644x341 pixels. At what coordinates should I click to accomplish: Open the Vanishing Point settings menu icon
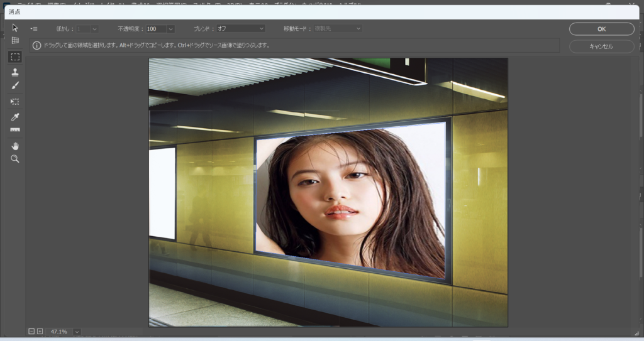[34, 29]
